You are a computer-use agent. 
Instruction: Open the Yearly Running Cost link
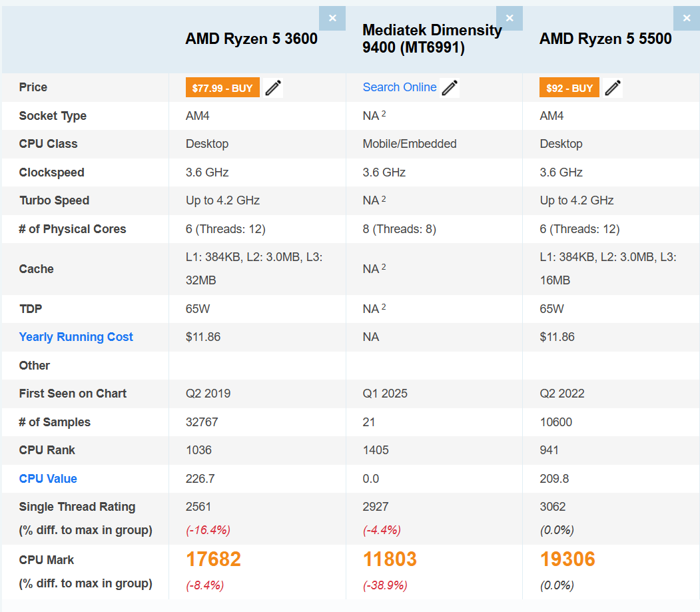tap(76, 337)
